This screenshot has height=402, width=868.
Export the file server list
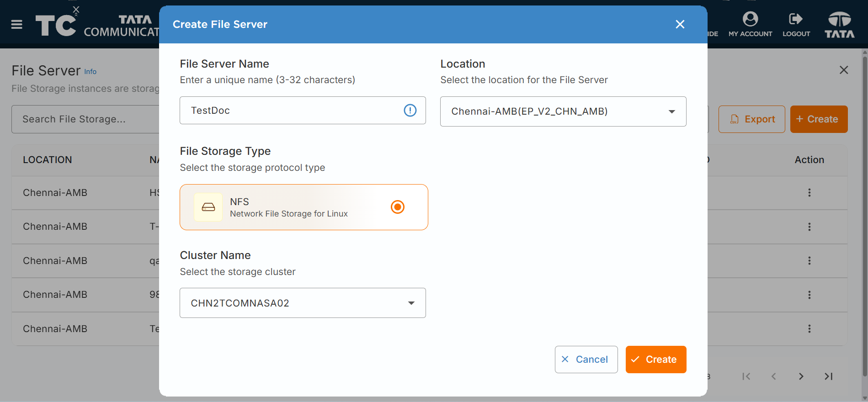pos(751,119)
